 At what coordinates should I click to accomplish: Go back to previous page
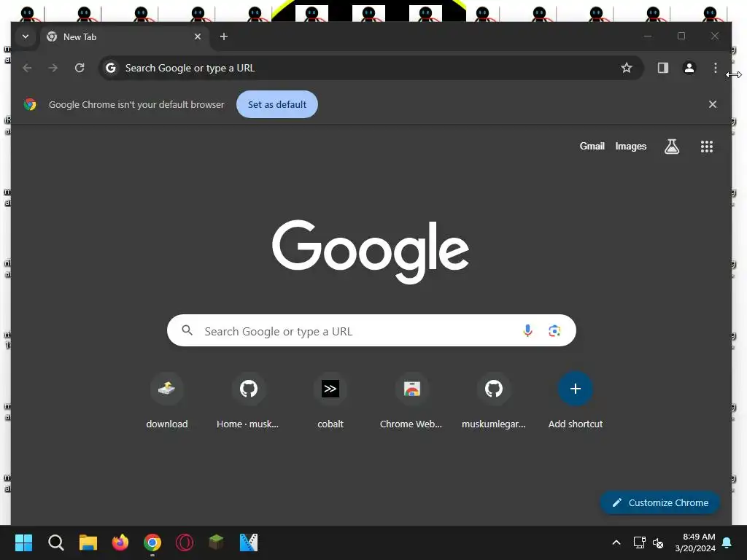[x=27, y=68]
